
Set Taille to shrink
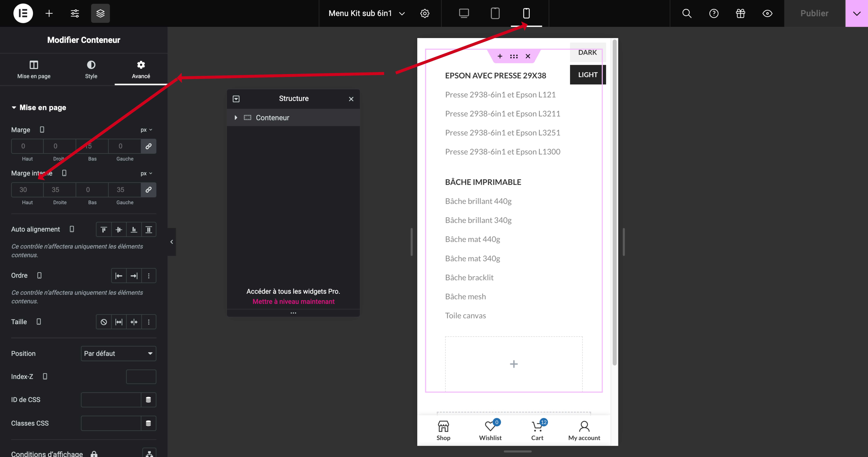click(134, 322)
